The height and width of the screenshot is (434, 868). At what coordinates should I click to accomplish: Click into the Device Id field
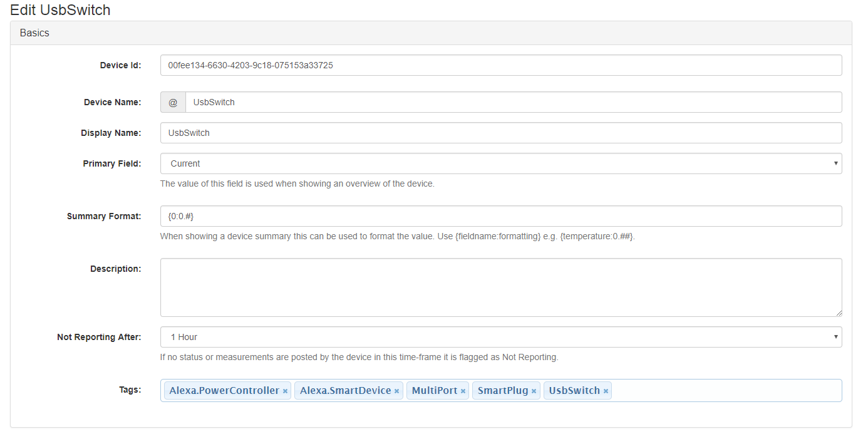[x=500, y=65]
